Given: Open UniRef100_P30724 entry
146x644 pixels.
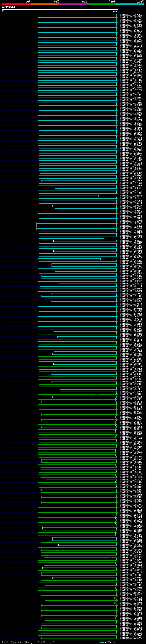Looking at the screenshot, I should [131, 291].
